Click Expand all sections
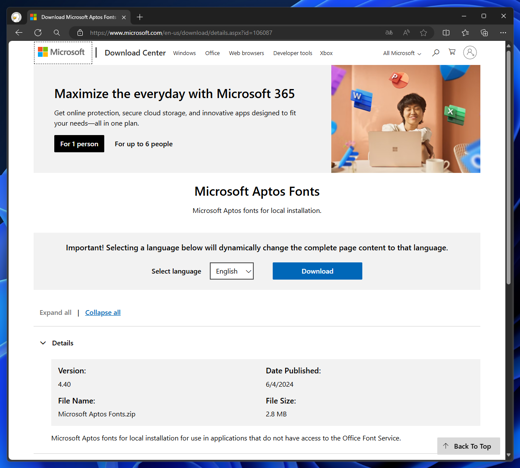This screenshot has width=520, height=468. [x=55, y=312]
